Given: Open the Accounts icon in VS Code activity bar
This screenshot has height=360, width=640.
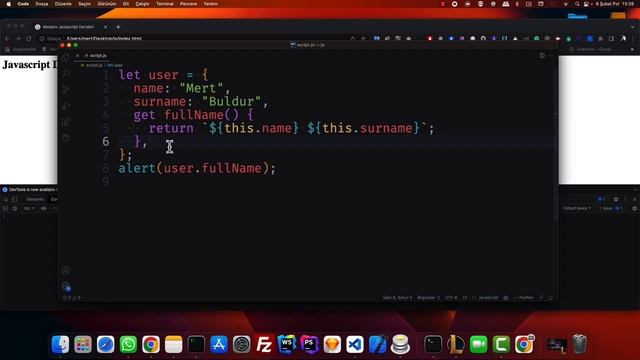Looking at the screenshot, I should (x=66, y=270).
